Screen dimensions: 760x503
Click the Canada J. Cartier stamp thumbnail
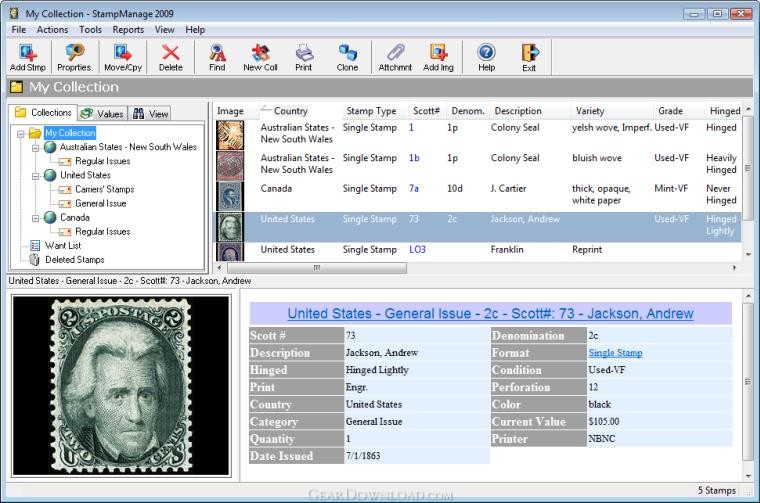tap(230, 196)
